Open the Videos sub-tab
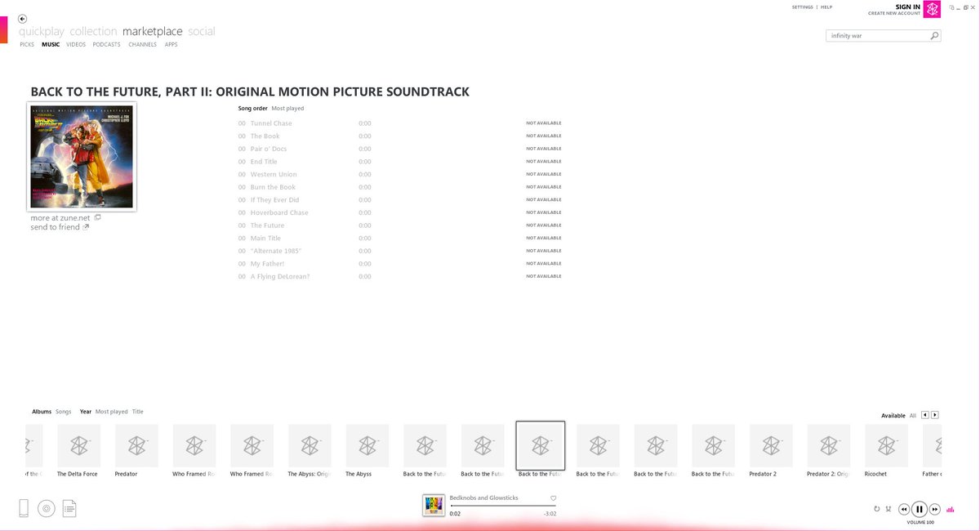 [76, 45]
